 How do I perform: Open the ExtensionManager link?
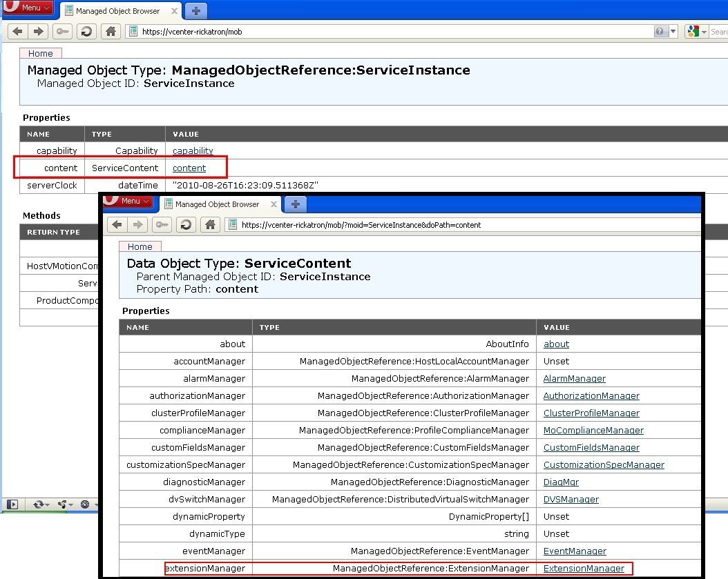(584, 569)
